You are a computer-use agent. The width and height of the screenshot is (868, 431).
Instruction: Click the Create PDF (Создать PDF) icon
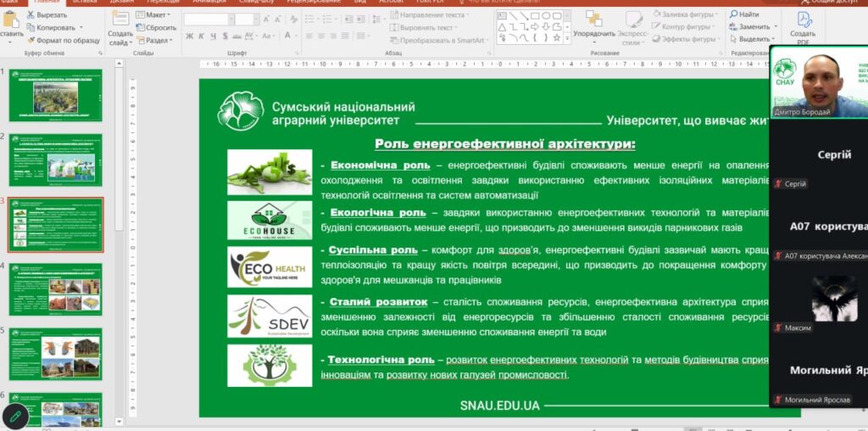point(804,20)
